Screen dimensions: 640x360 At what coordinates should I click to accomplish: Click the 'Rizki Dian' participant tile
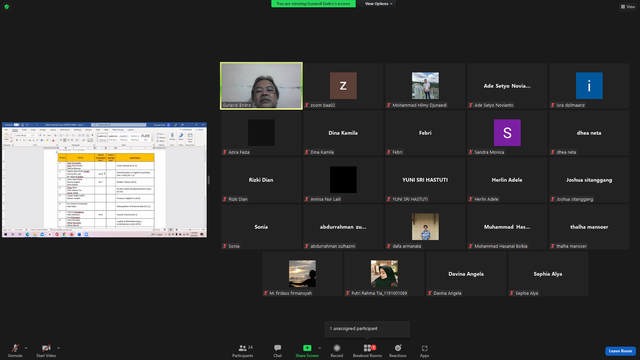click(x=261, y=180)
